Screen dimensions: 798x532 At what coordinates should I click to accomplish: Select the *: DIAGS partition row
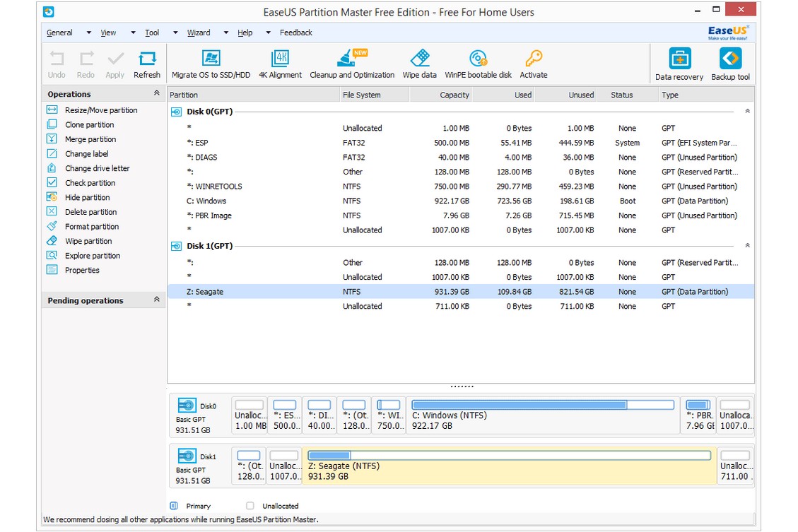pyautogui.click(x=461, y=158)
